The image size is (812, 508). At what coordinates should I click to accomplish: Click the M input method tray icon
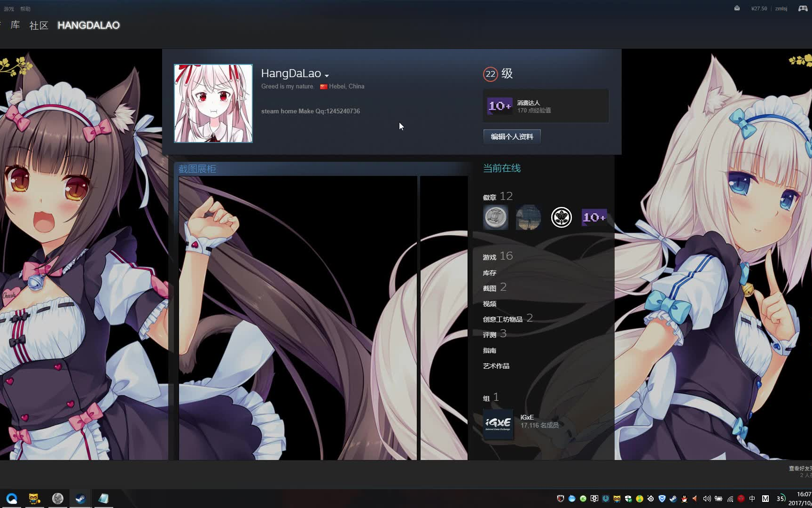point(765,499)
